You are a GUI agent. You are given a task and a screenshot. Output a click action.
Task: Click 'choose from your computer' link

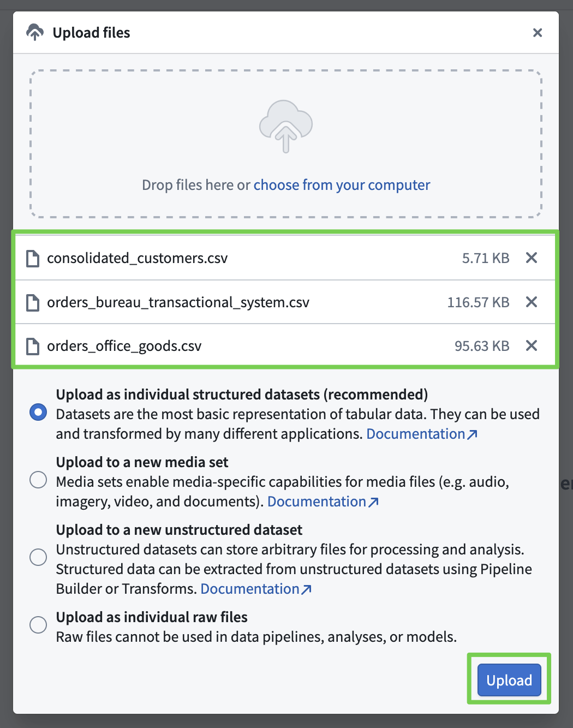[x=342, y=185]
